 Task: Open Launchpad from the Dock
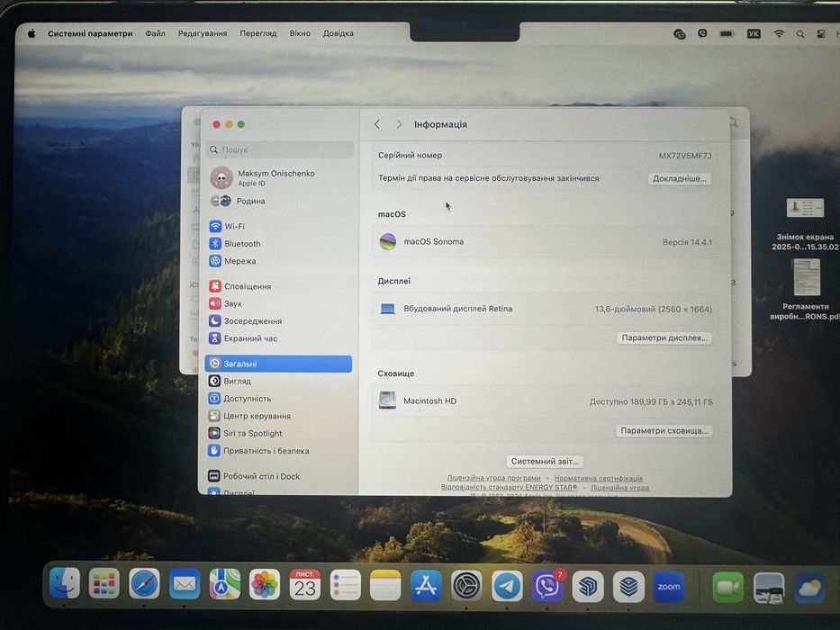pos(104,584)
